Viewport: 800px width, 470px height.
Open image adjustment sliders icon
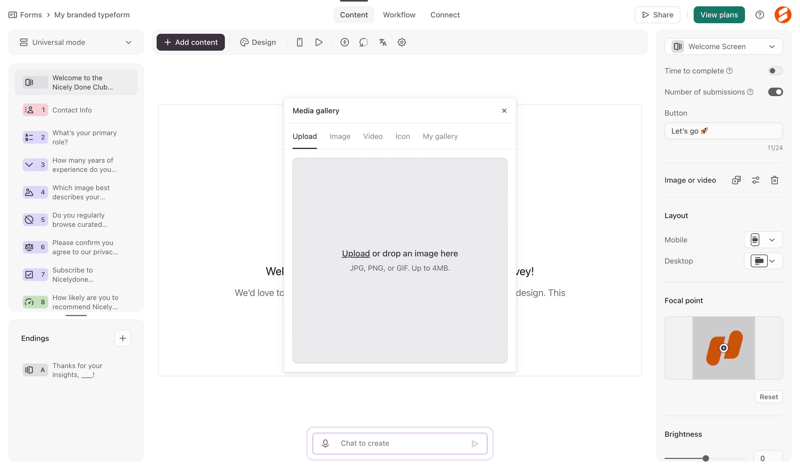click(756, 180)
